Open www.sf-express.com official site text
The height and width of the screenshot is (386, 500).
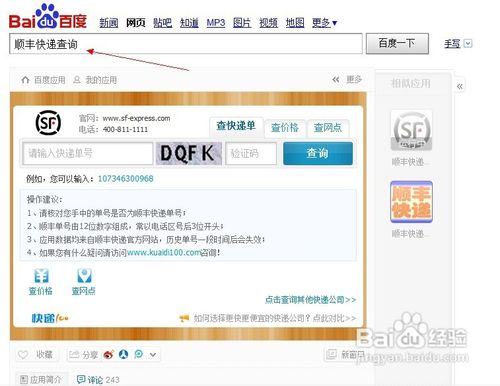[136, 118]
